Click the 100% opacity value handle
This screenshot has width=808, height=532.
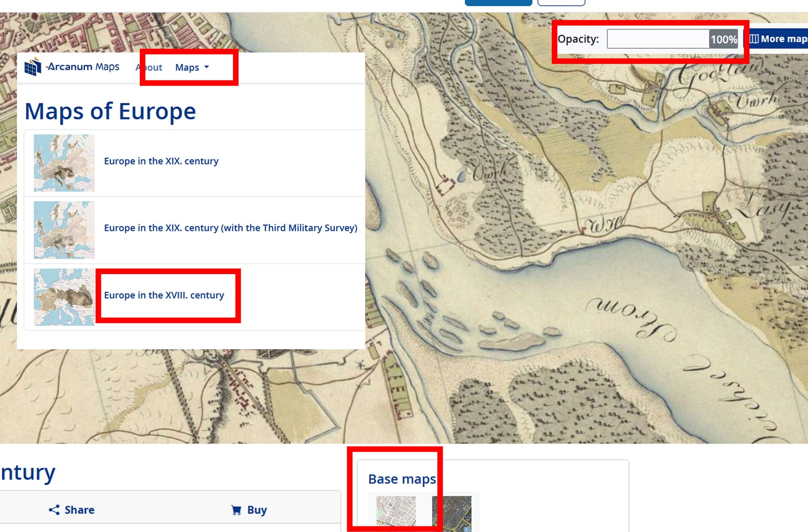click(x=724, y=39)
